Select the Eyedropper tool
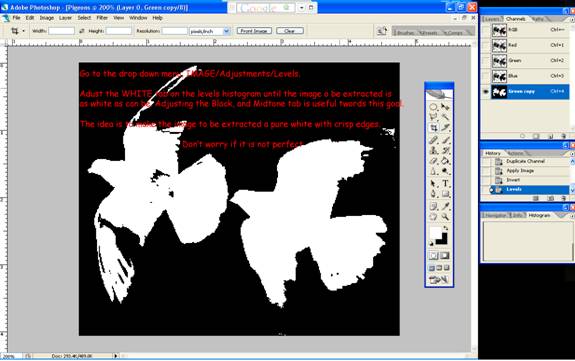 [445, 206]
